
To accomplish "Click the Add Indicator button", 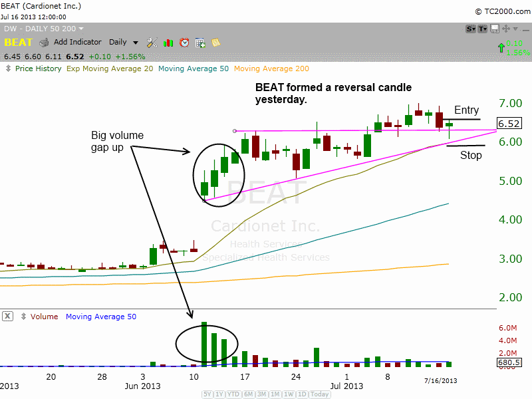I will coord(77,42).
